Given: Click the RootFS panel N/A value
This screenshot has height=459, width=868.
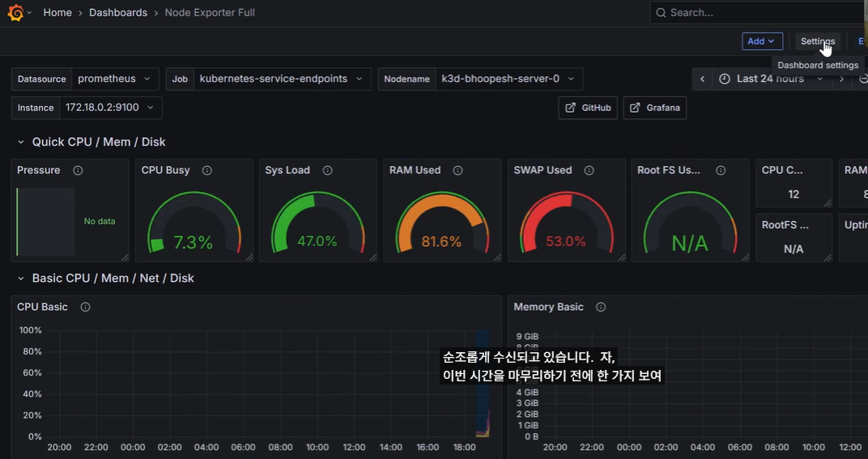Looking at the screenshot, I should (x=794, y=249).
